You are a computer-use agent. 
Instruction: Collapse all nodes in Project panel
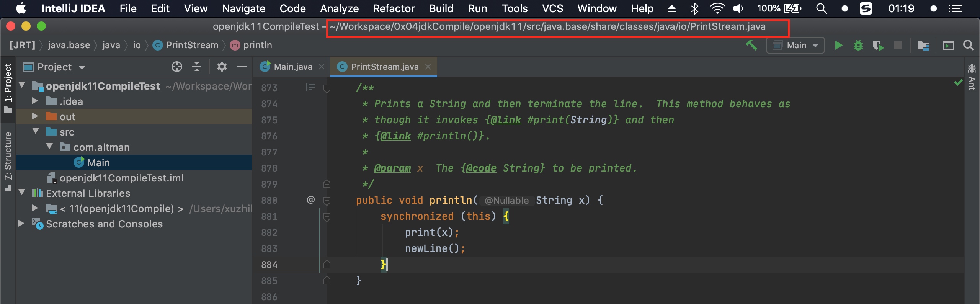[x=197, y=67]
